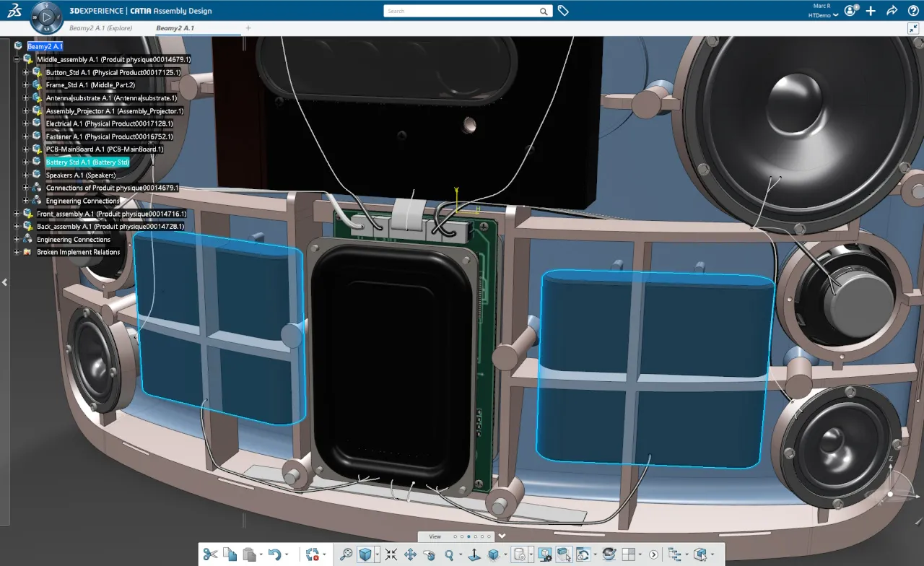Viewport: 924px width, 566px height.
Task: Click the Share arrow icon
Action: click(892, 11)
